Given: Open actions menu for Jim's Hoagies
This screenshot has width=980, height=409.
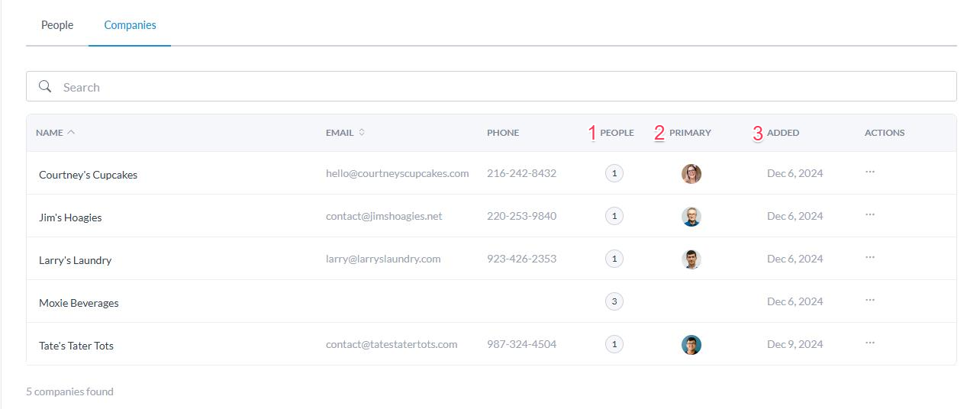Looking at the screenshot, I should (x=869, y=215).
